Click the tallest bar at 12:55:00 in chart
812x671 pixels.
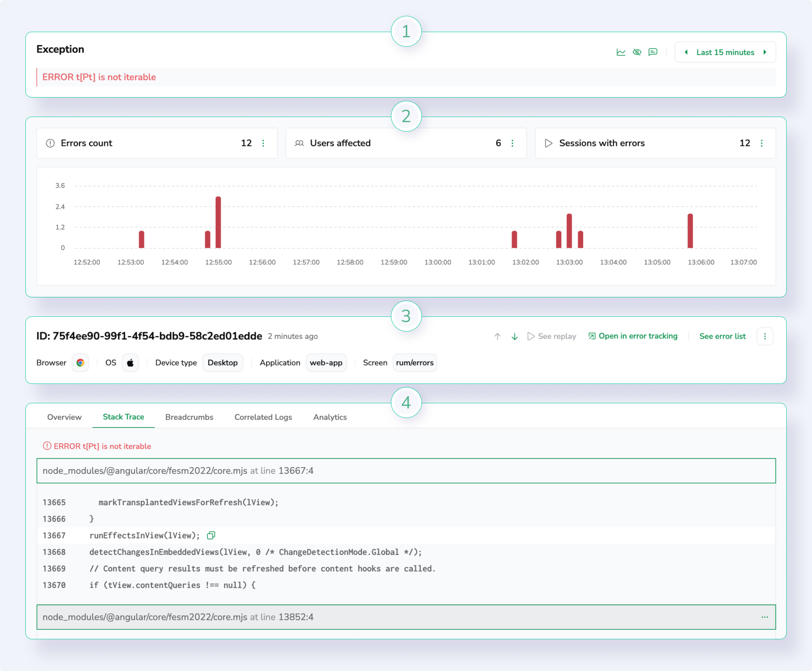click(x=218, y=222)
